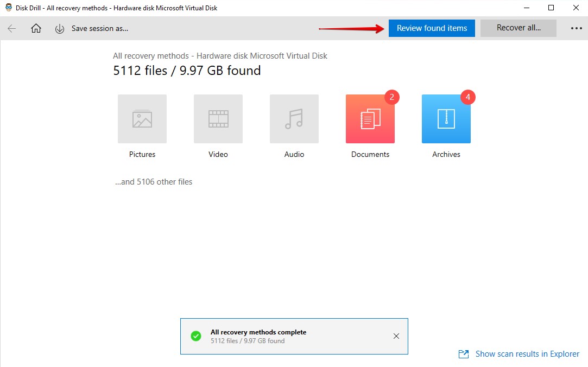Open the three-dot more options menu
Viewport: 588px width, 367px height.
[x=577, y=28]
